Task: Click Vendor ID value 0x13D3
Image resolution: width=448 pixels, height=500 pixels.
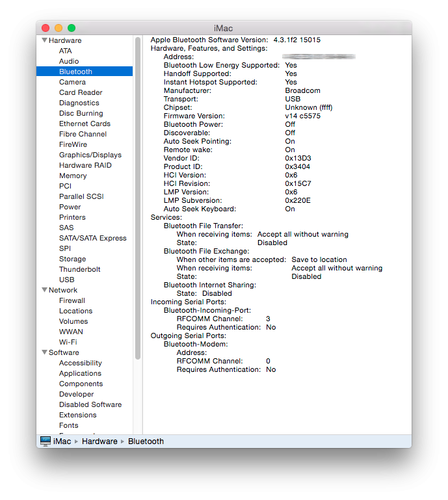Action: (298, 158)
